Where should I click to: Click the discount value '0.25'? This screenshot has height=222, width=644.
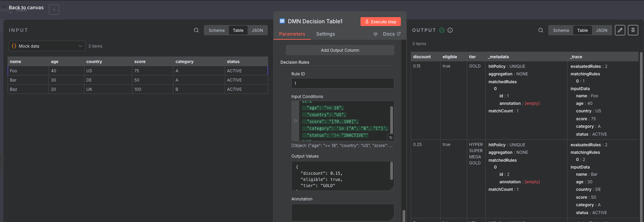pos(417,145)
